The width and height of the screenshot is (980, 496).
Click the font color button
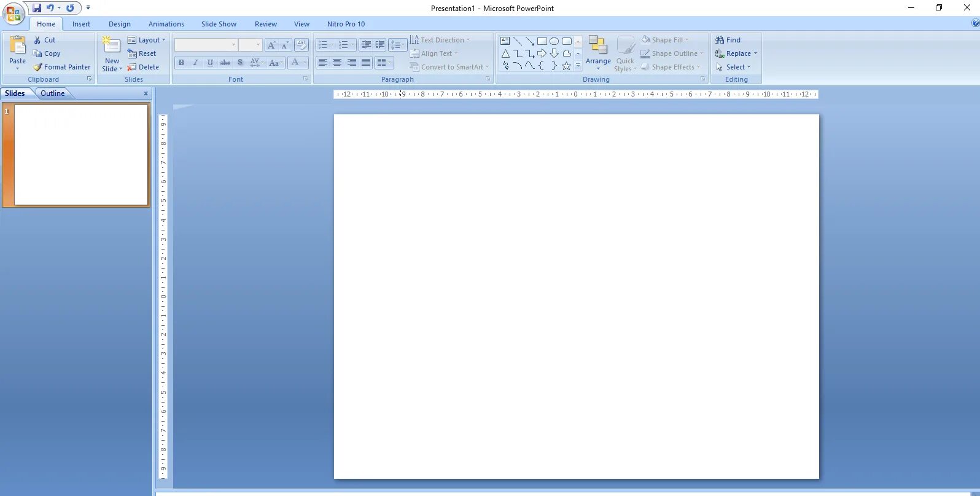click(298, 63)
